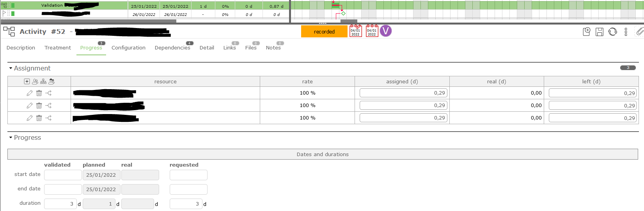Viewport: 644px width, 211px height.
Task: Open the Treatment tab
Action: [58, 47]
